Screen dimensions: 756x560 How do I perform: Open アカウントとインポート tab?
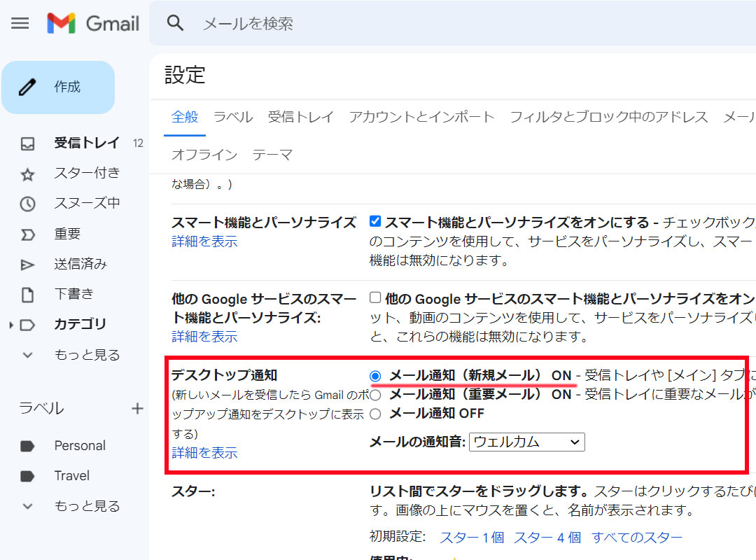pyautogui.click(x=422, y=117)
